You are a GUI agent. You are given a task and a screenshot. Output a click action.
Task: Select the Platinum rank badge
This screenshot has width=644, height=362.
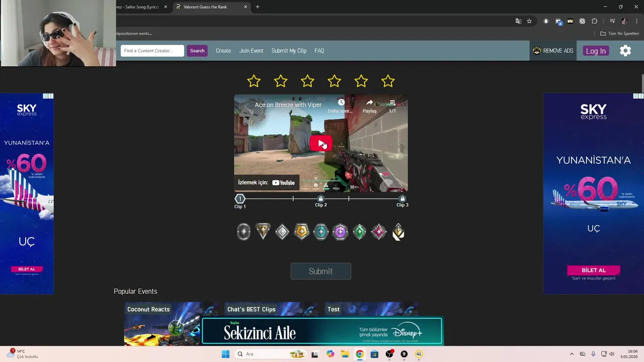321,232
